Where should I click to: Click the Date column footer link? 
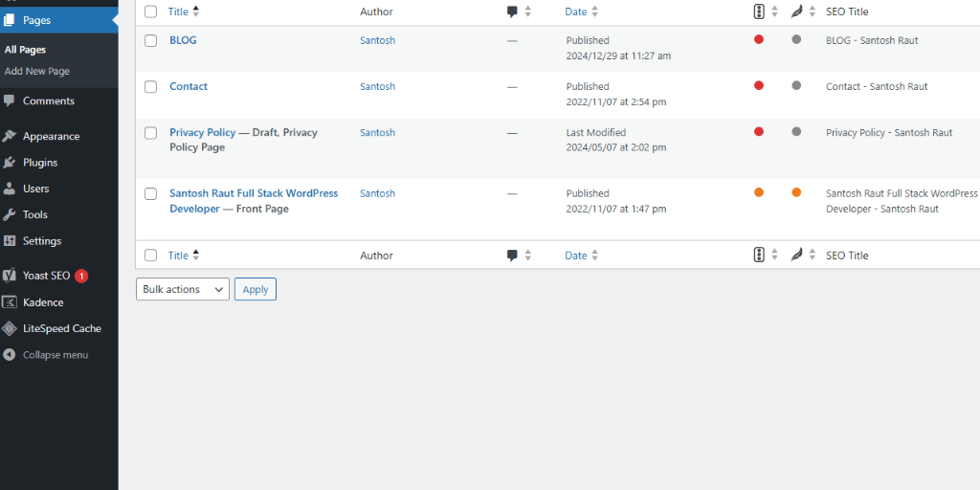pyautogui.click(x=575, y=255)
